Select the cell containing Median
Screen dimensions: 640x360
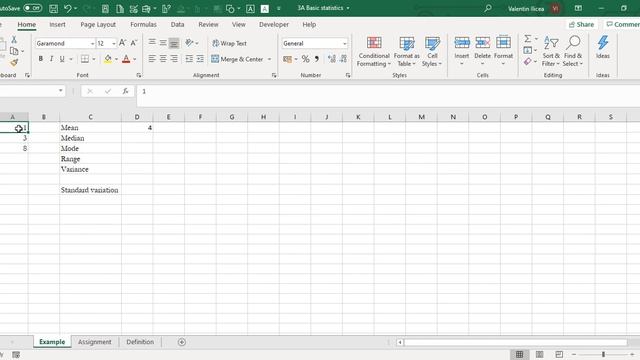[x=90, y=138]
